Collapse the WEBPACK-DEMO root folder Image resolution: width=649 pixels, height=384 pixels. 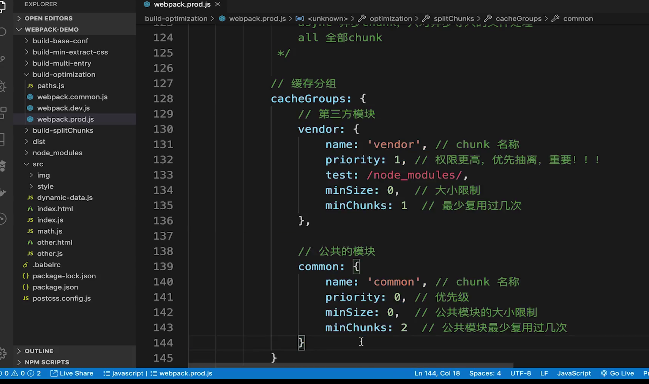click(75, 29)
